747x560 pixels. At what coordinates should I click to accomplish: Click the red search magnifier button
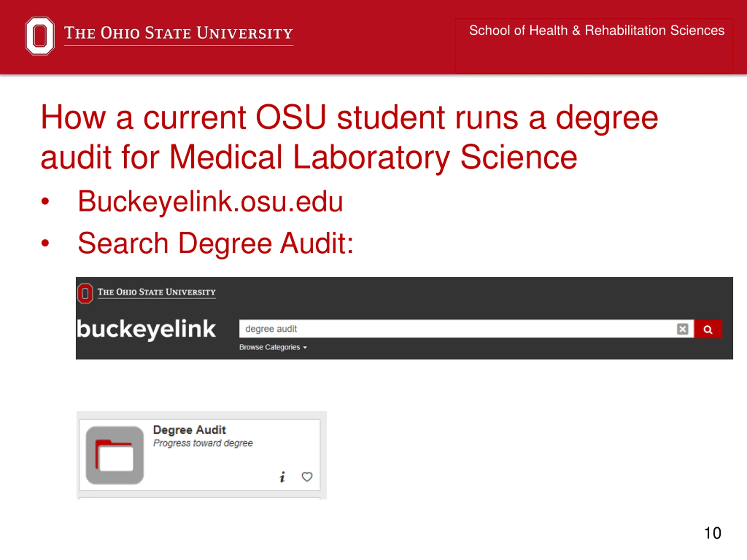(708, 329)
